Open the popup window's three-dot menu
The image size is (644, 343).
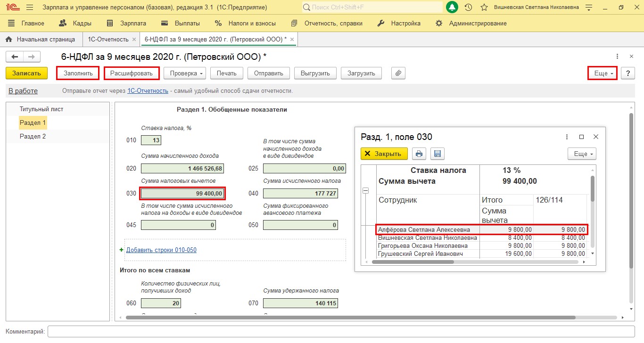567,137
